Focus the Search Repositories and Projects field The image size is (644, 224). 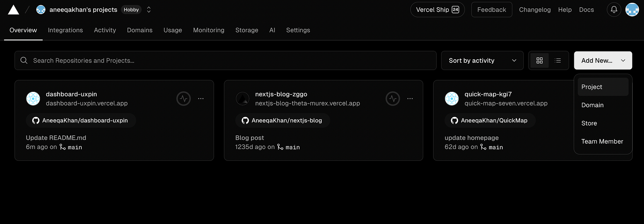[225, 60]
